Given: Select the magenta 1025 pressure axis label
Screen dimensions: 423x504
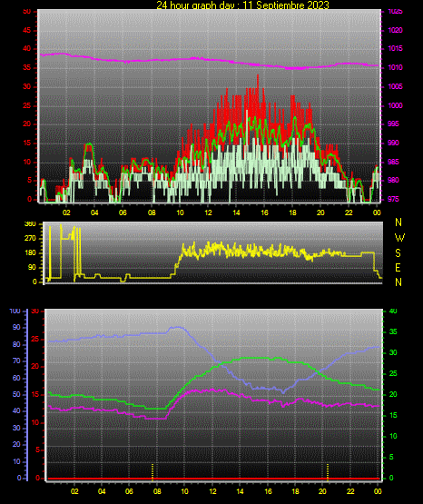Looking at the screenshot, I should pos(395,11).
